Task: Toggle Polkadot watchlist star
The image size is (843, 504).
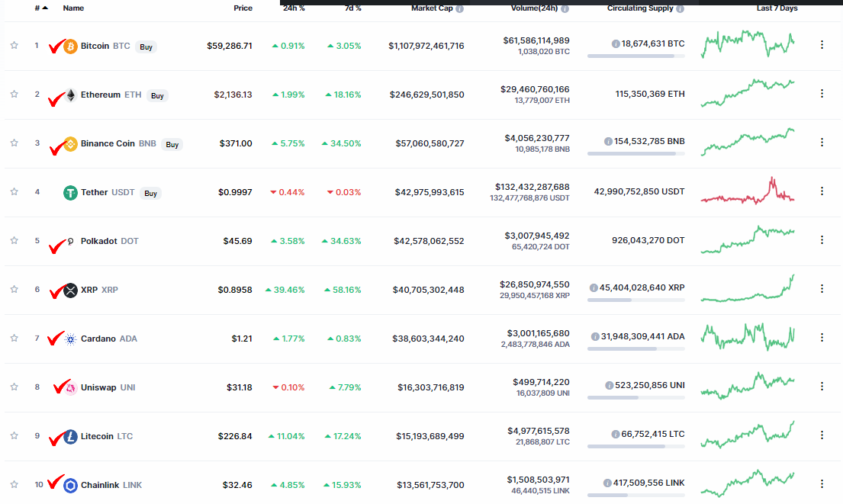Action: [x=14, y=241]
